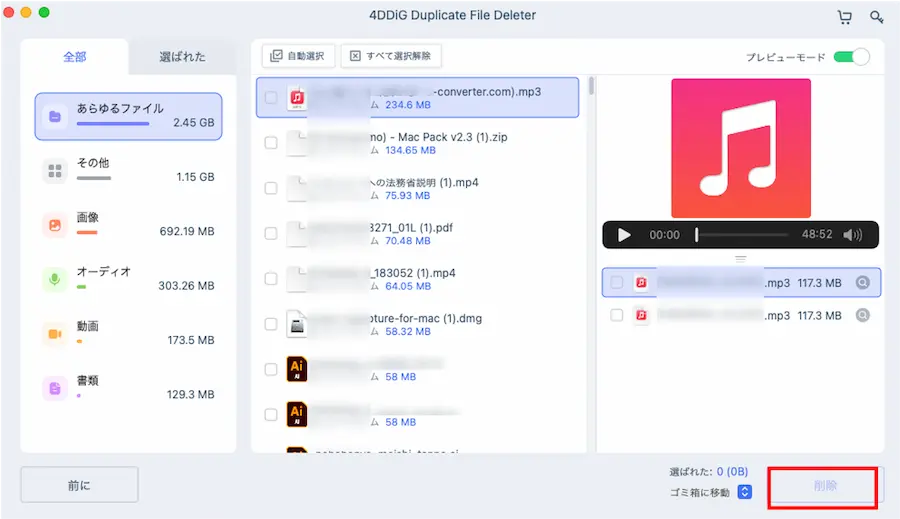Select the あらゆるファイル folder icon
The image size is (900, 519).
point(55,117)
